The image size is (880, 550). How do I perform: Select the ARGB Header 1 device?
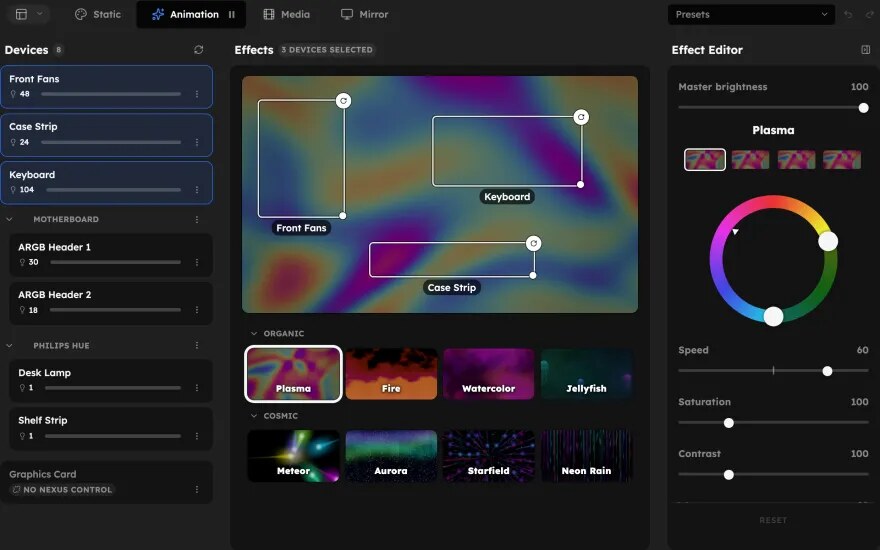(111, 255)
